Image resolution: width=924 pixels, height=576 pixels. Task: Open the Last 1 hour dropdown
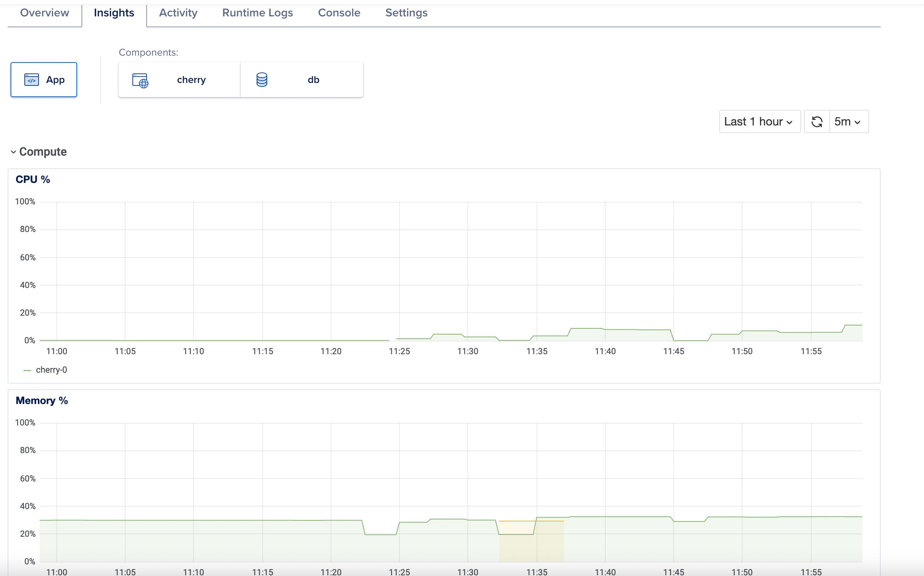tap(760, 121)
